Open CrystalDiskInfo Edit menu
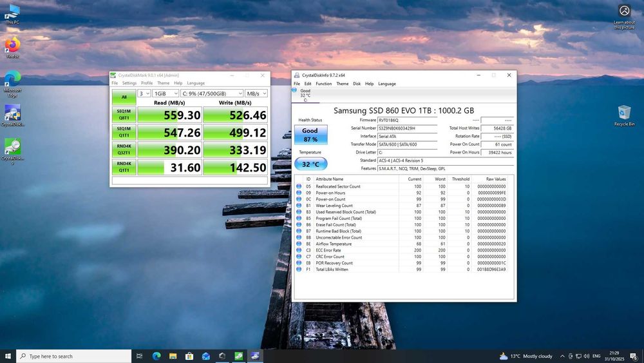This screenshot has width=644, height=363. pyautogui.click(x=308, y=83)
